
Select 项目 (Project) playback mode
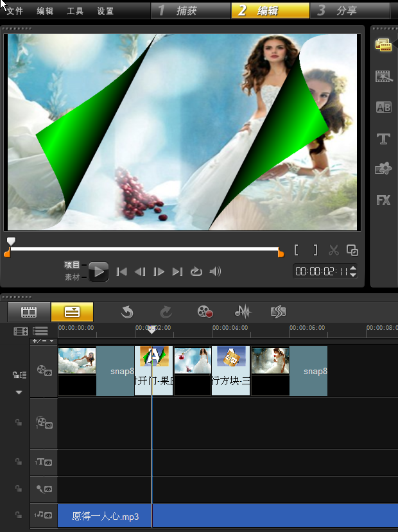(x=72, y=265)
